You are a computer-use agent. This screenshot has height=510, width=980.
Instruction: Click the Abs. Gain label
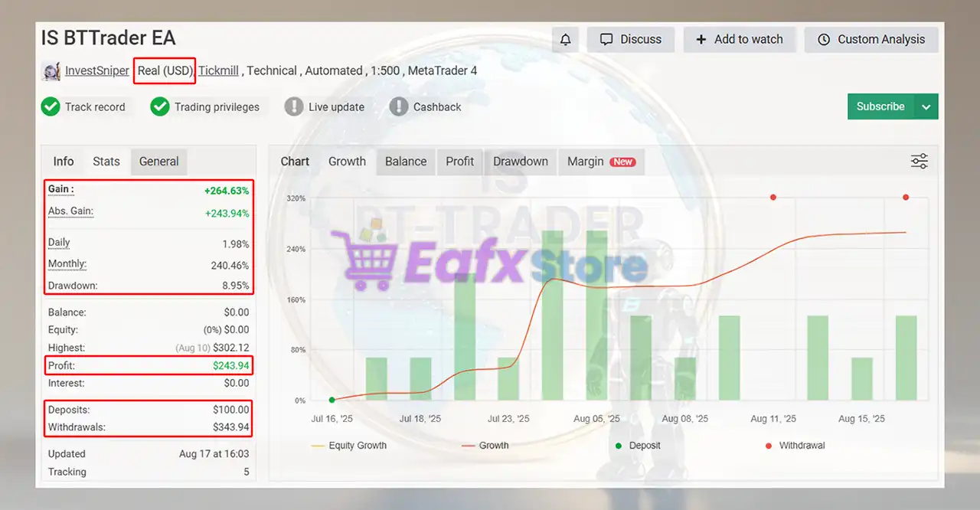[70, 211]
